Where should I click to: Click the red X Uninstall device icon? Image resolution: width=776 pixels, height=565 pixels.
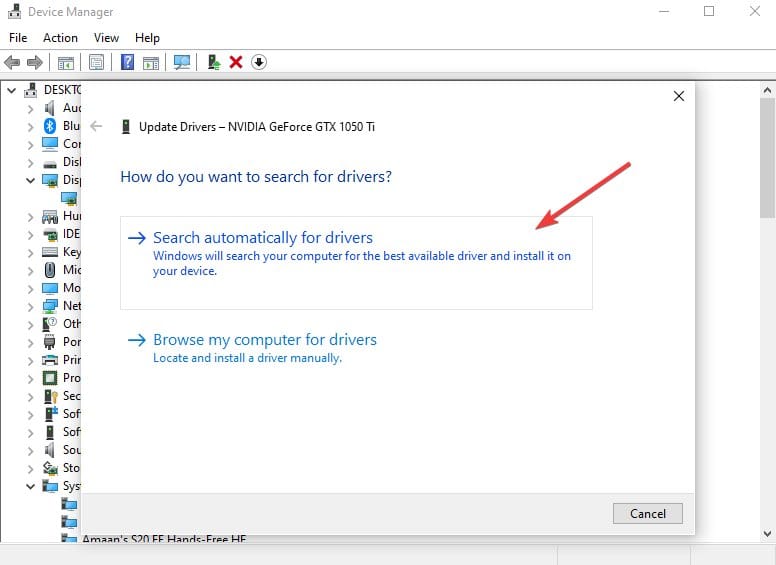click(236, 62)
